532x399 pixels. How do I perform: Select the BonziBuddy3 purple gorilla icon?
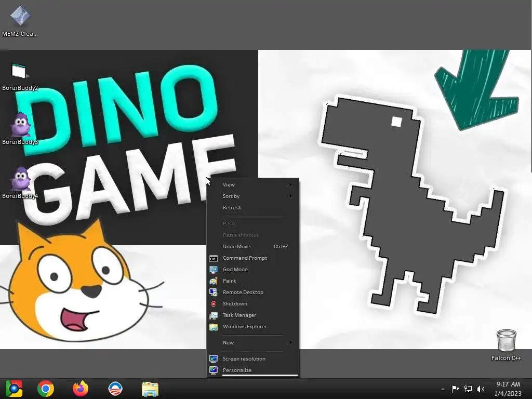pos(20,129)
